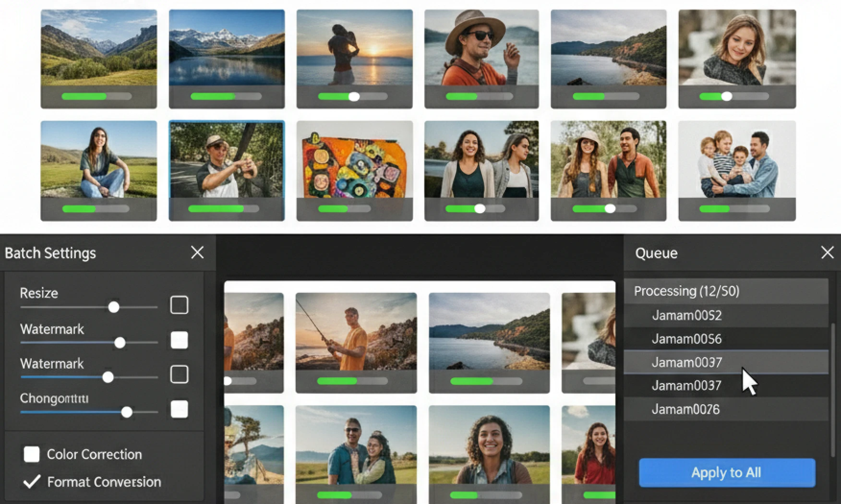This screenshot has width=841, height=504.
Task: Click the Queue panel vertical scrollbar
Action: tap(833, 389)
